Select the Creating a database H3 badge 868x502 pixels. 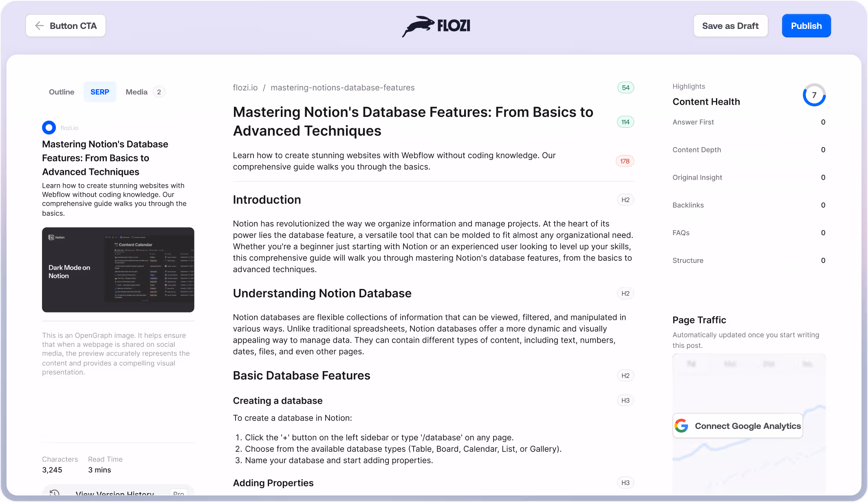point(626,401)
